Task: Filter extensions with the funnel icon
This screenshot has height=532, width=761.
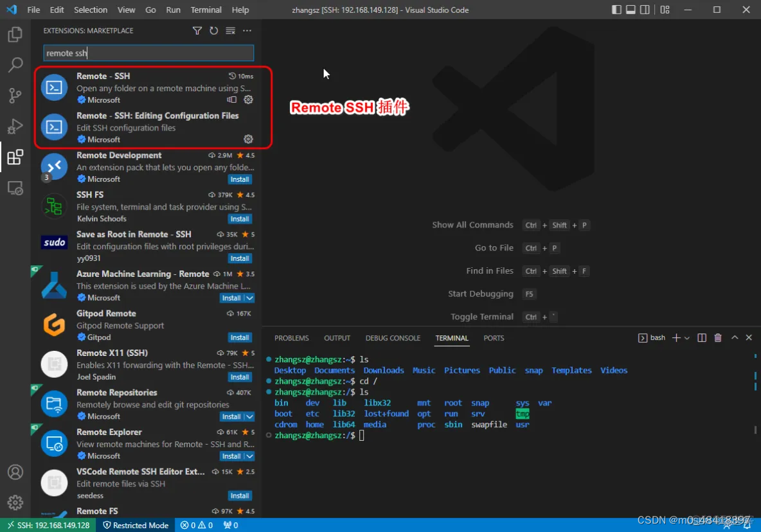Action: pyautogui.click(x=197, y=31)
